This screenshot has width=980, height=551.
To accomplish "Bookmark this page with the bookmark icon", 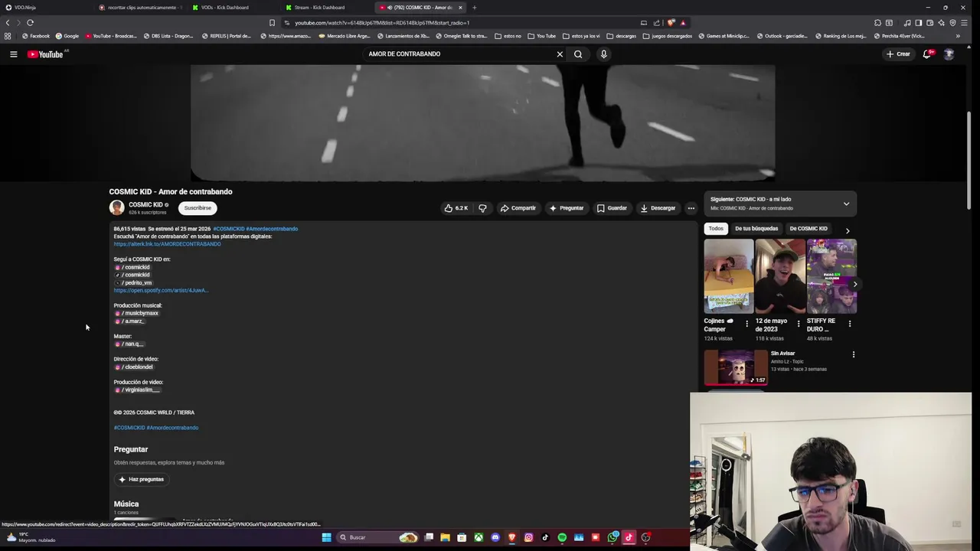I will coord(272,23).
